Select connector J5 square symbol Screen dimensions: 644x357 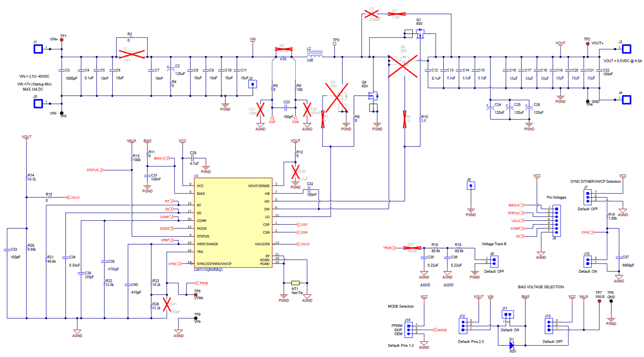(38, 104)
